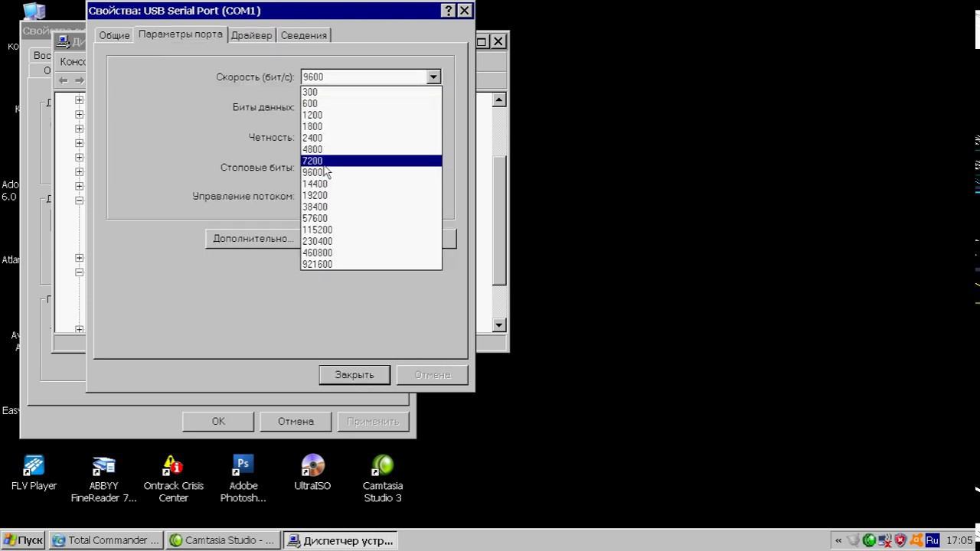Click the Device Manager scrollbar up arrow

499,100
